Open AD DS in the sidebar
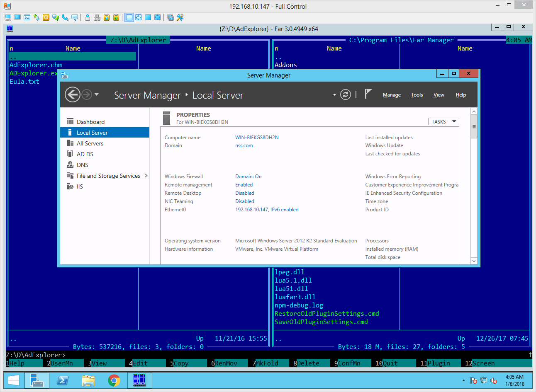 [x=105, y=154]
